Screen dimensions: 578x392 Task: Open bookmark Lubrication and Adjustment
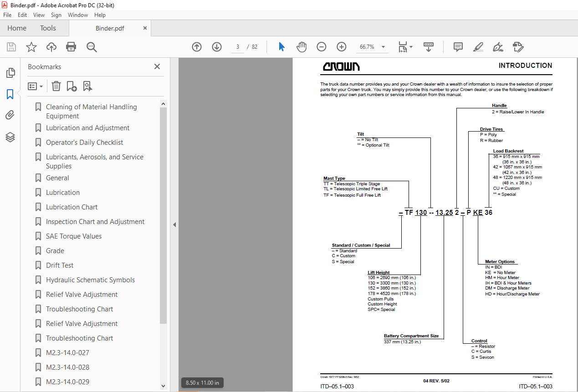pos(87,128)
